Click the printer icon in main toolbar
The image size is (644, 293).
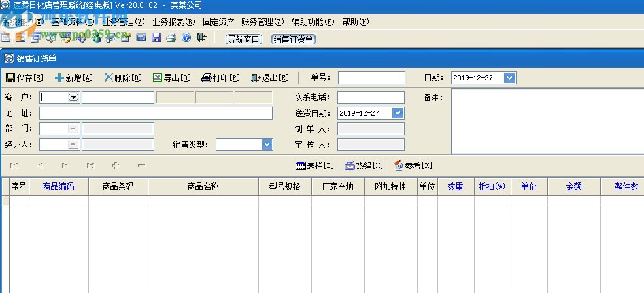(x=171, y=37)
